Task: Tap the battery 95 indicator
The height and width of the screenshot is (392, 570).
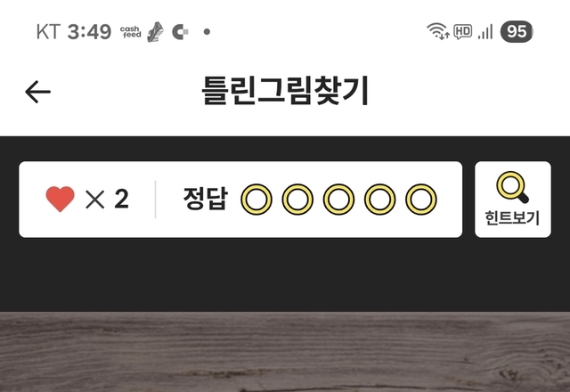Action: 517,32
